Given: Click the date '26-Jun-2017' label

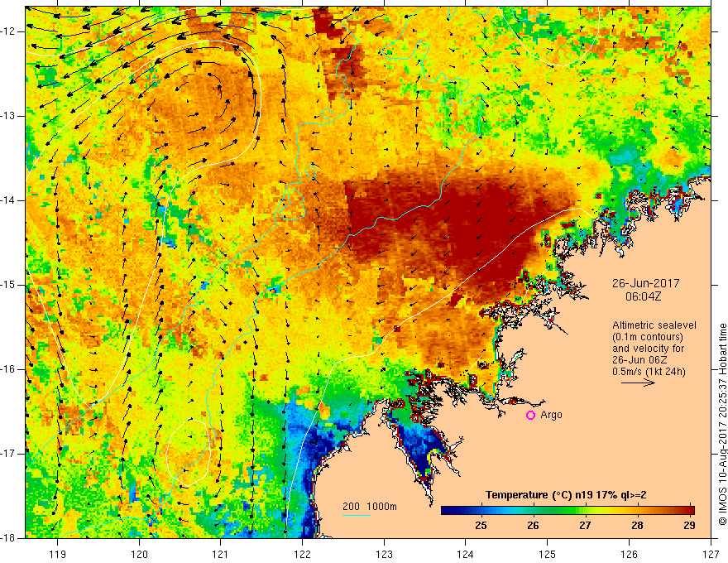Looking at the screenshot, I should tap(646, 283).
